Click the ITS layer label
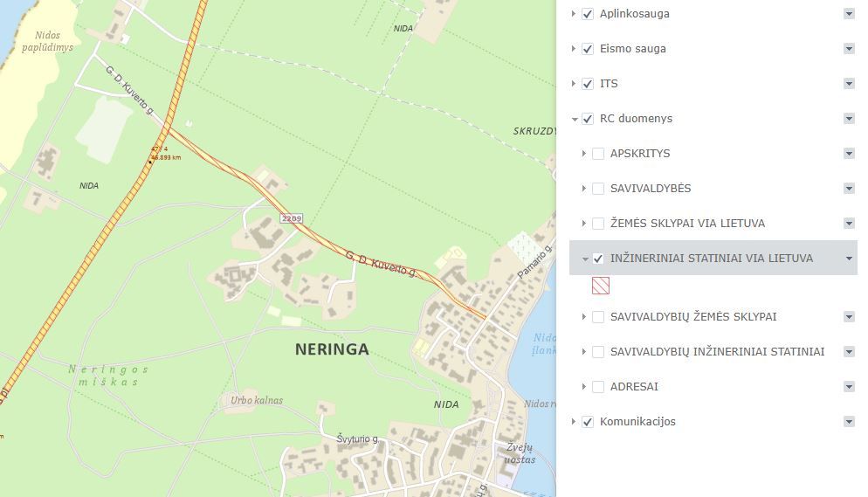This screenshot has width=868, height=497. click(609, 84)
